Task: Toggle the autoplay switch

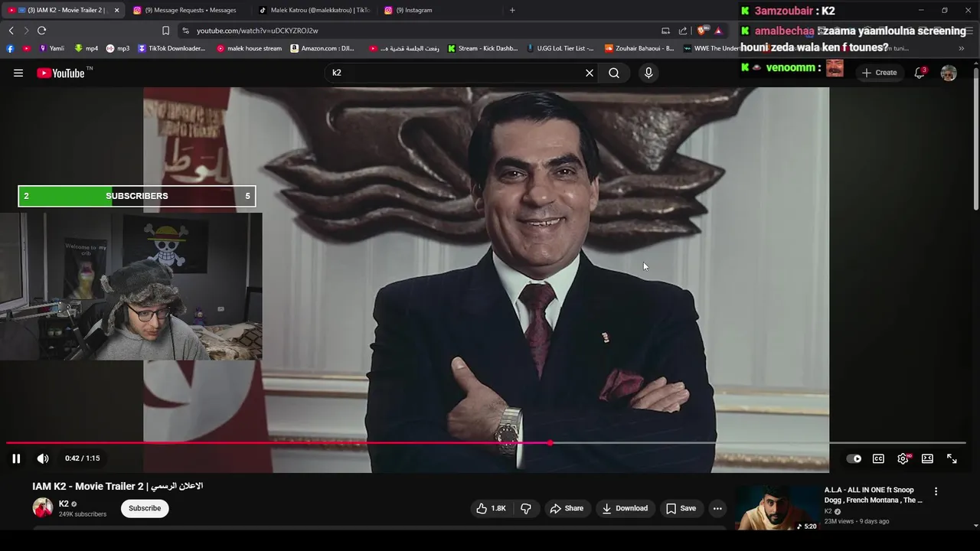Action: coord(854,458)
